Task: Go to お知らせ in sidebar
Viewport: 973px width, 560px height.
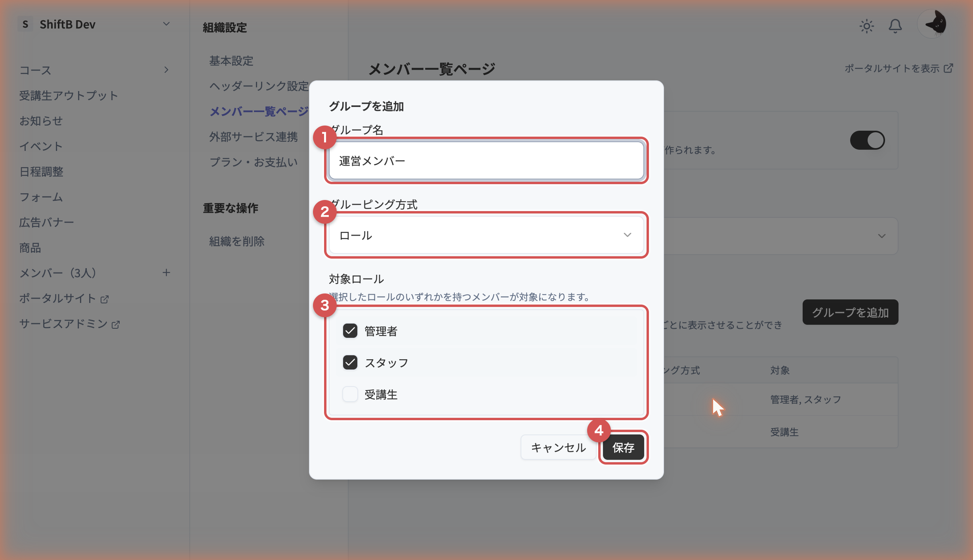Action: [x=41, y=121]
